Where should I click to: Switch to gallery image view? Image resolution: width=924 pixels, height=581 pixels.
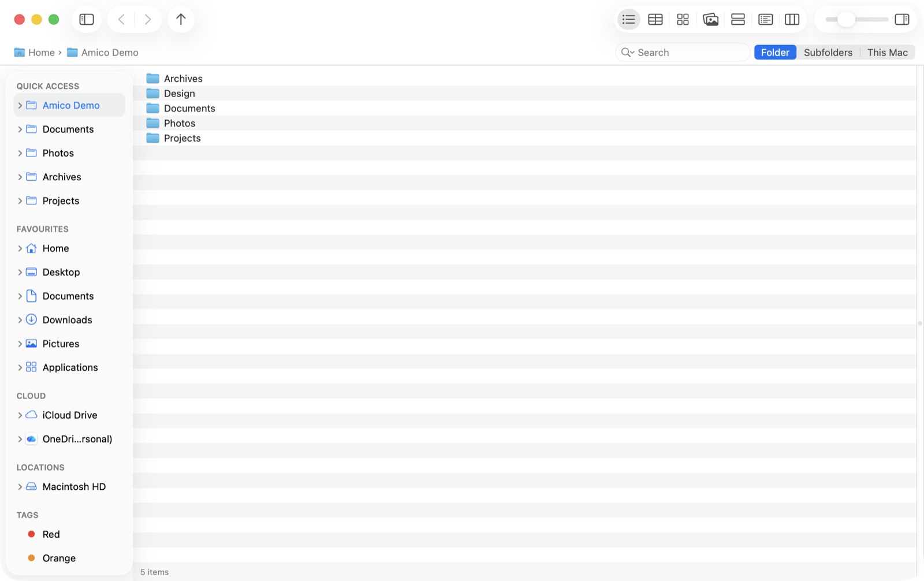click(710, 19)
